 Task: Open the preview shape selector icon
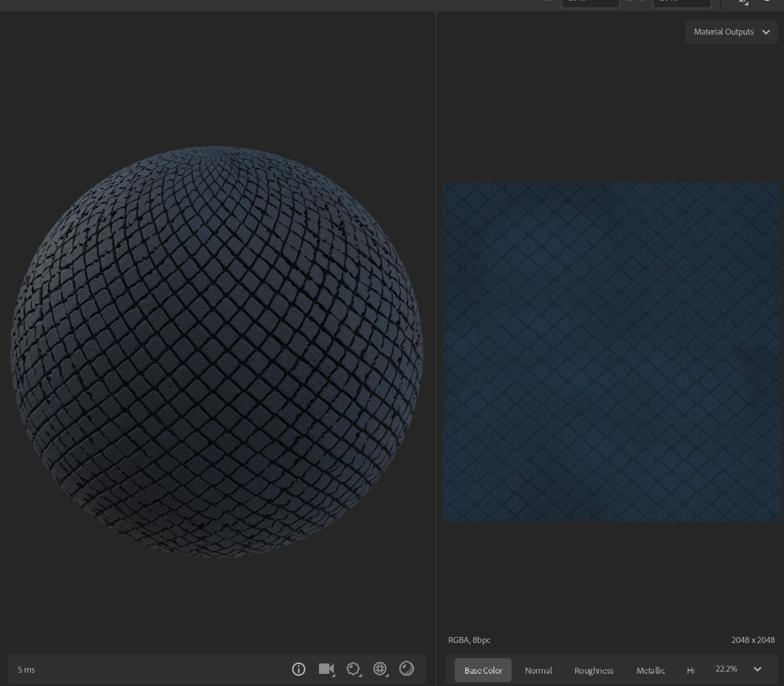pos(353,669)
